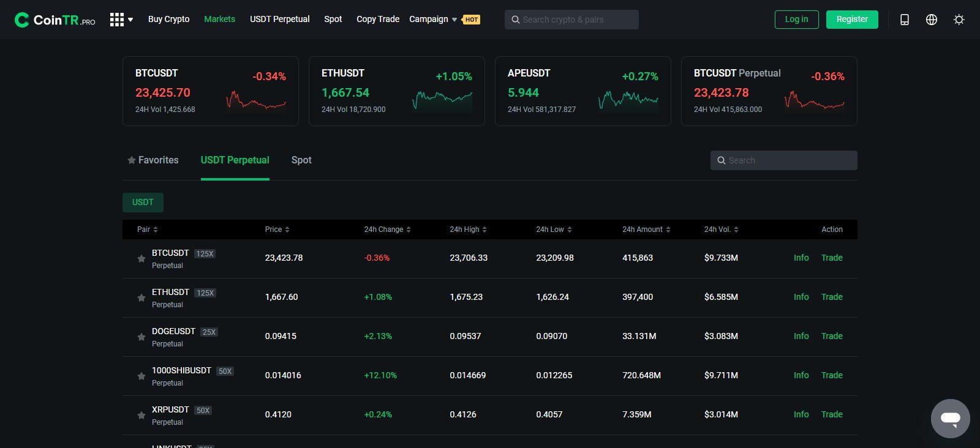Click the star icon in Favorites tab
Image resolution: width=980 pixels, height=448 pixels.
[x=131, y=160]
